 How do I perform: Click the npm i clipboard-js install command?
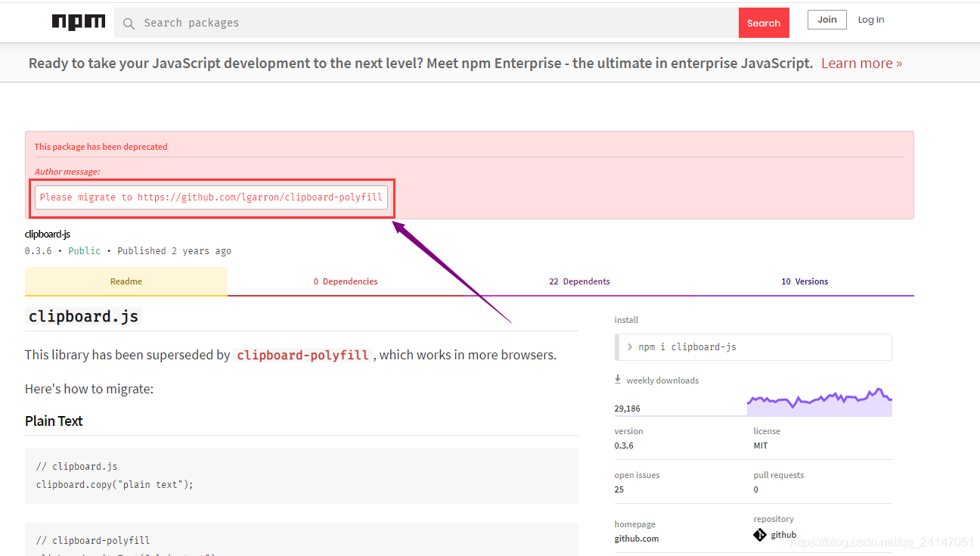[x=753, y=347]
